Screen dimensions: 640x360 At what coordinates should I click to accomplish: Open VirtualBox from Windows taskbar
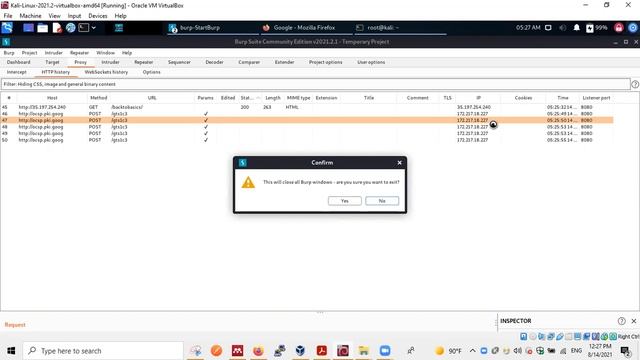[300, 351]
